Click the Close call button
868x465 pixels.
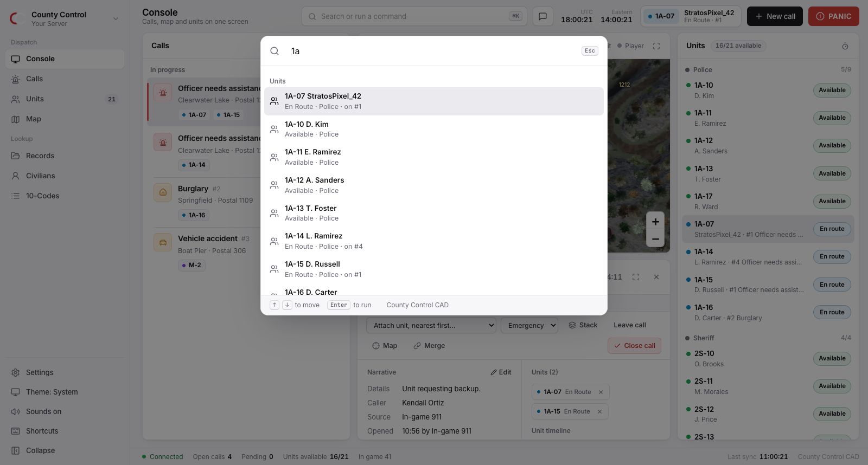[634, 346]
